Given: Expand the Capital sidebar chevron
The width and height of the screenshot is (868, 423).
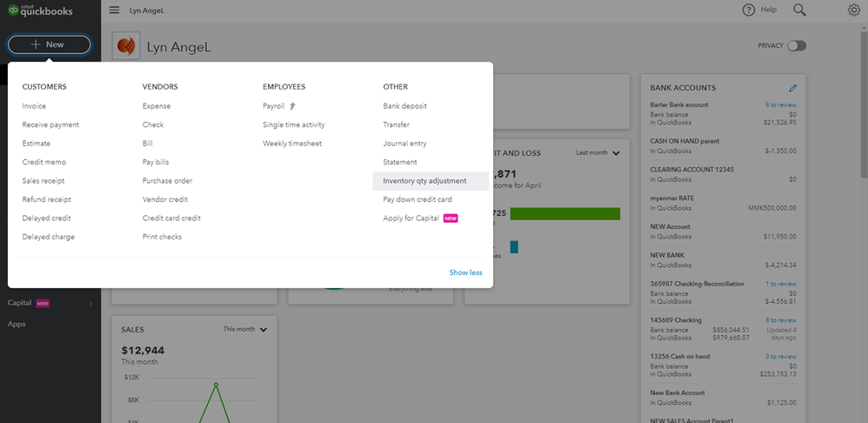Looking at the screenshot, I should (x=90, y=304).
